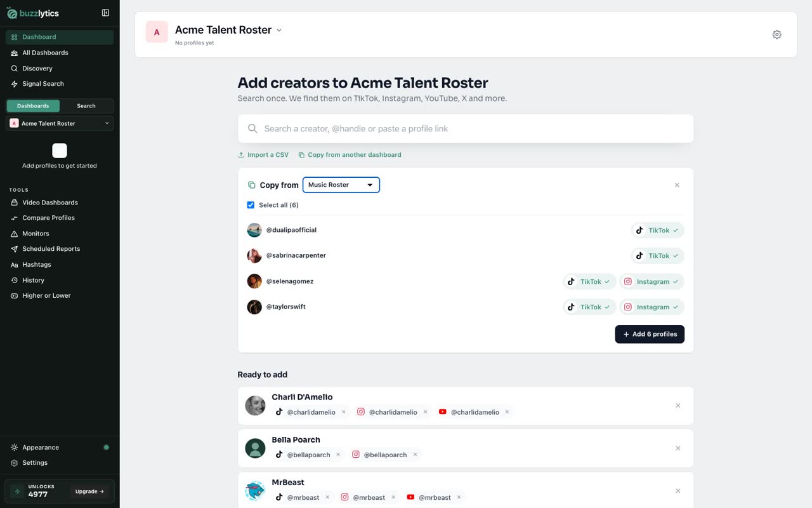Viewport: 812px width, 508px height.
Task: Open Scheduled Reports
Action: 60,249
